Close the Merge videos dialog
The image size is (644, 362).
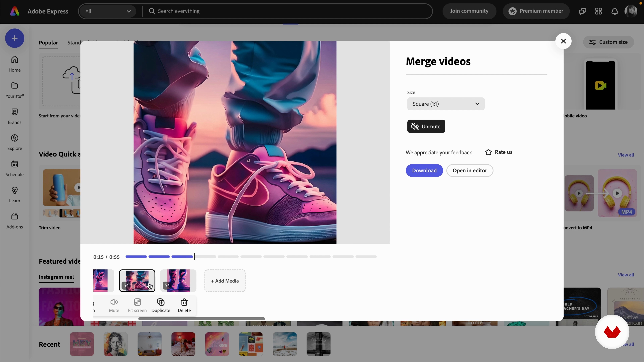[x=563, y=41]
